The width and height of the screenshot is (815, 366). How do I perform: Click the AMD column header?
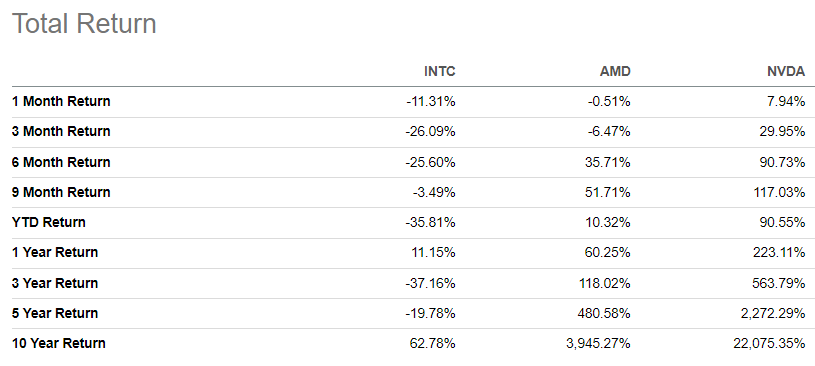click(615, 71)
